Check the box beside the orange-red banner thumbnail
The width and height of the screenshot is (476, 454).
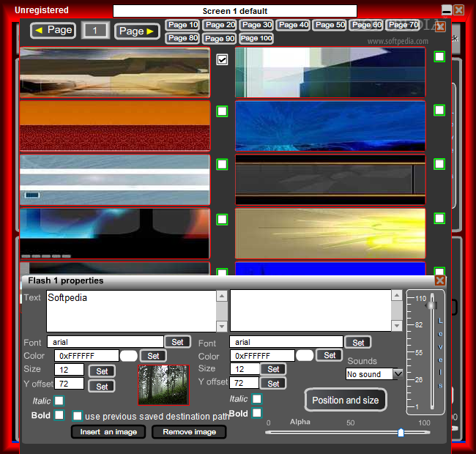point(222,111)
